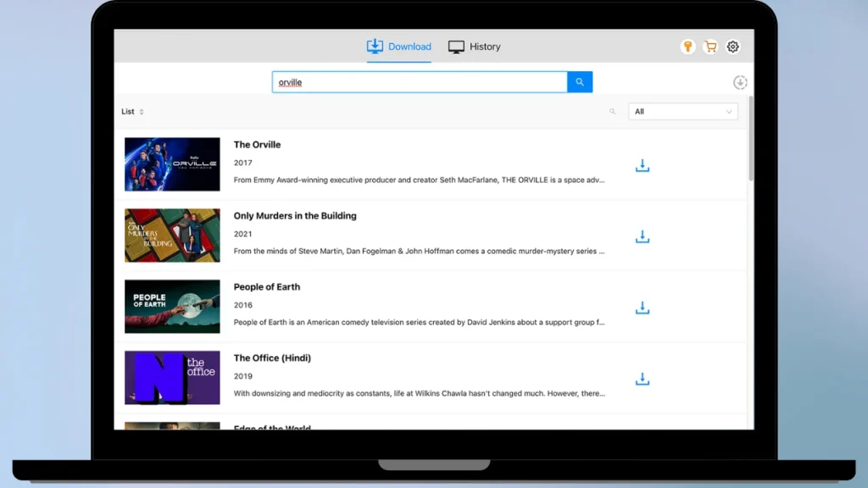Download Only Murders in the Building

[643, 236]
